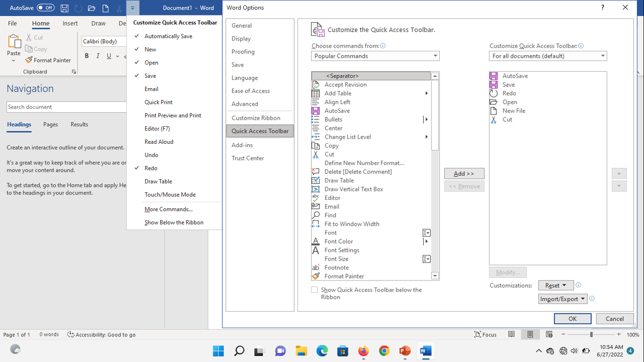Select AutoSave command in Popular Commands list
The height and width of the screenshot is (362, 644).
point(337,110)
